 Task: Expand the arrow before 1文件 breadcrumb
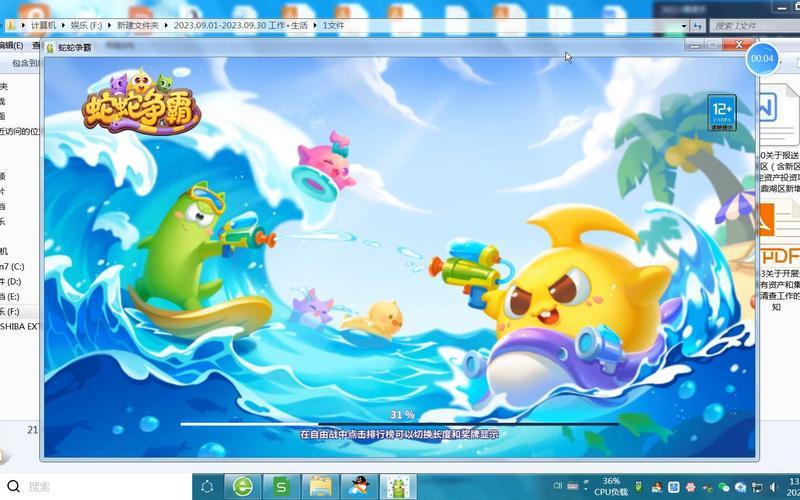click(315, 25)
